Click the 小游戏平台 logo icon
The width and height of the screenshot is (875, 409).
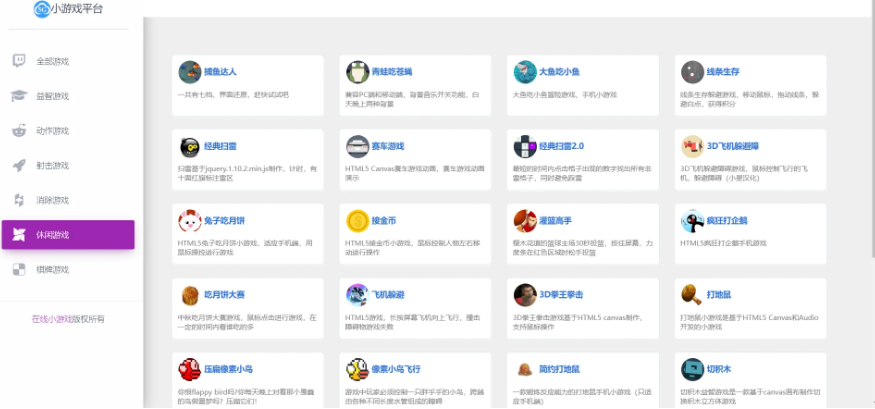(41, 9)
